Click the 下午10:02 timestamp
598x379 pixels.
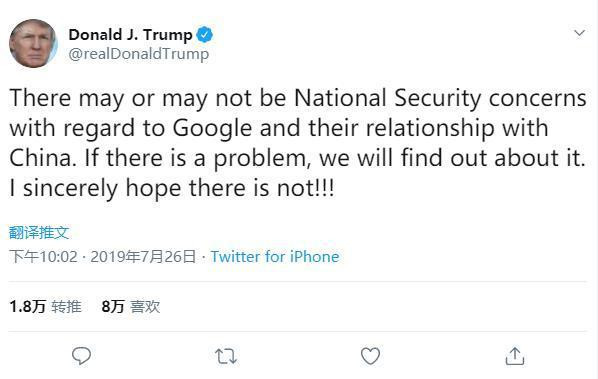(43, 257)
